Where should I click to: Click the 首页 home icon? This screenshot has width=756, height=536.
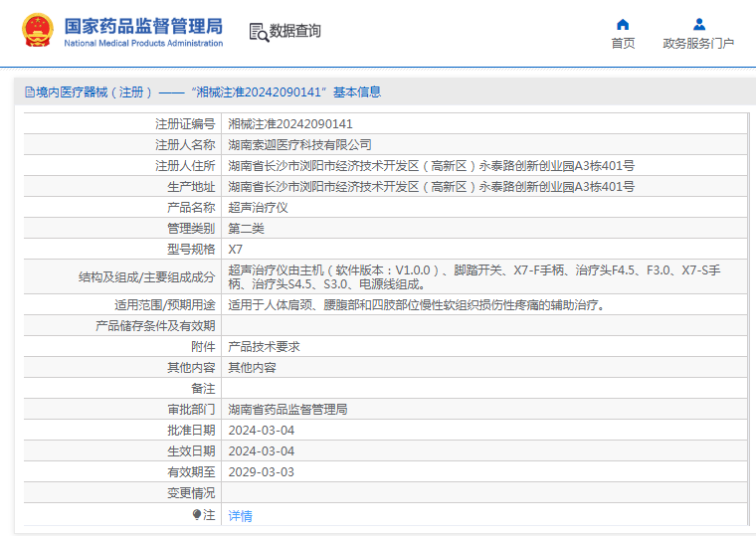pos(623,24)
